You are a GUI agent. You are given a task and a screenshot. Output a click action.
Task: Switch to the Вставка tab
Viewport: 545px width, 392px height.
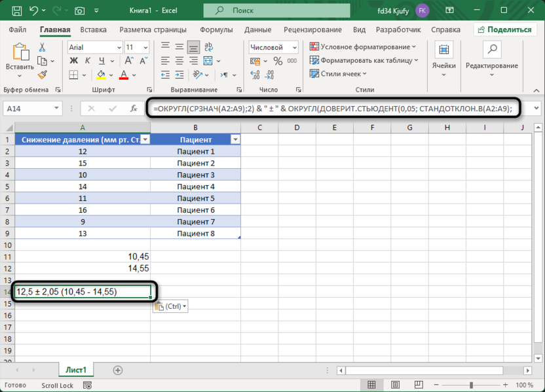[x=93, y=30]
